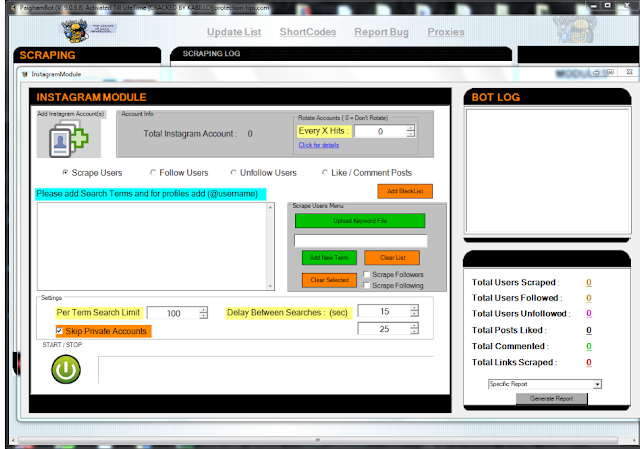The width and height of the screenshot is (640, 449).
Task: Open the Click for details link
Action: [318, 145]
